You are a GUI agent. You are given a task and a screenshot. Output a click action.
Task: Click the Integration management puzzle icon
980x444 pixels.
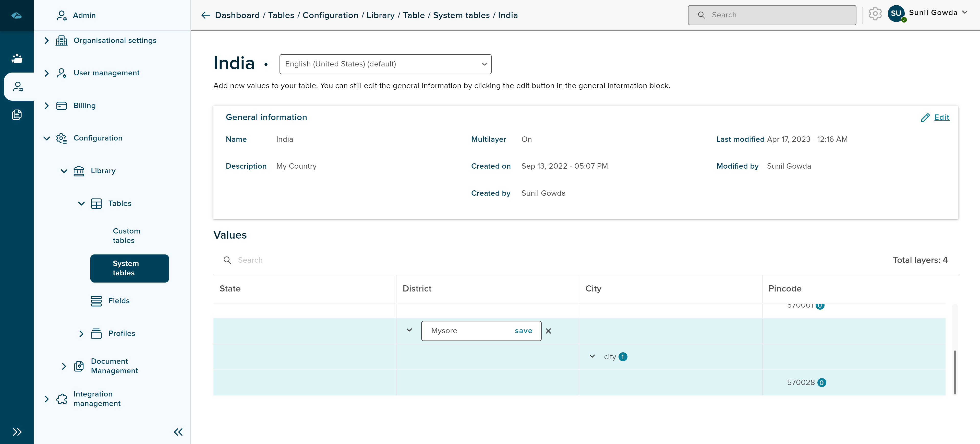(61, 399)
